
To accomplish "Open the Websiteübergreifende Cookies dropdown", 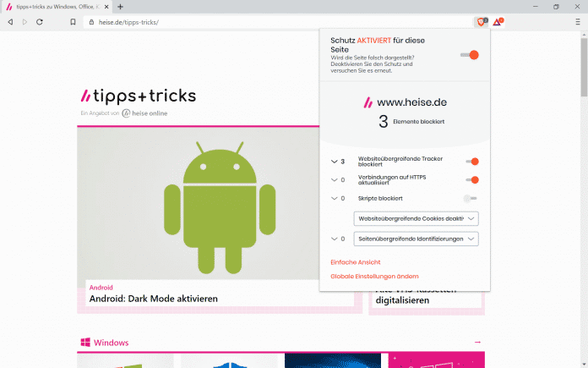I will coord(416,218).
